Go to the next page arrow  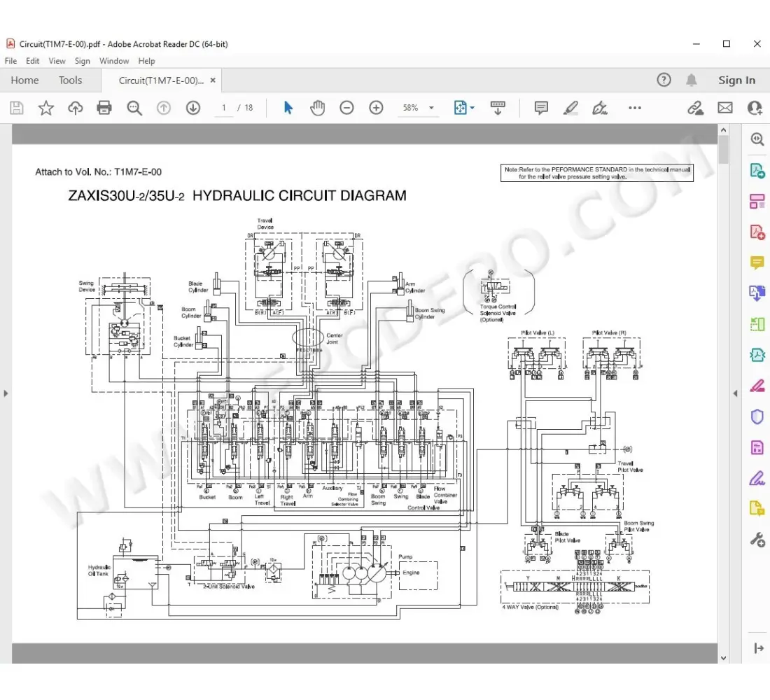(193, 108)
